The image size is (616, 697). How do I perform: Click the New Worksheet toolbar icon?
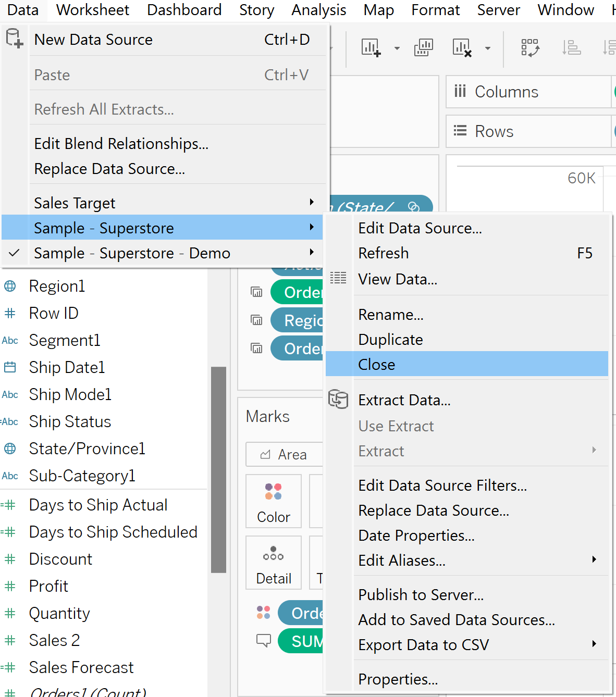pos(371,48)
